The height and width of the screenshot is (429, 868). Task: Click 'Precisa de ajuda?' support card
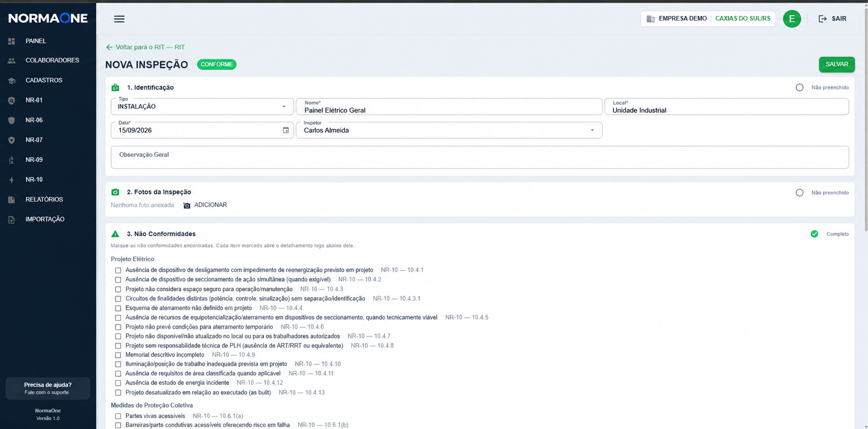click(48, 388)
